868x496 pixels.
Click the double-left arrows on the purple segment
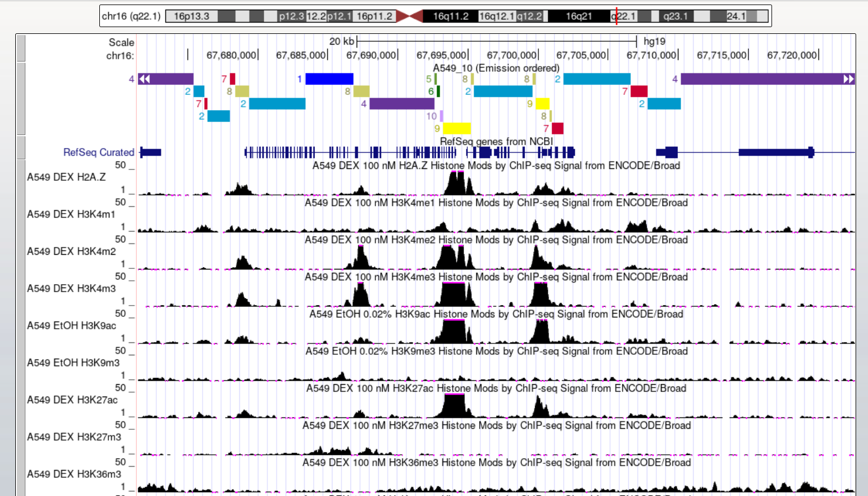(144, 79)
